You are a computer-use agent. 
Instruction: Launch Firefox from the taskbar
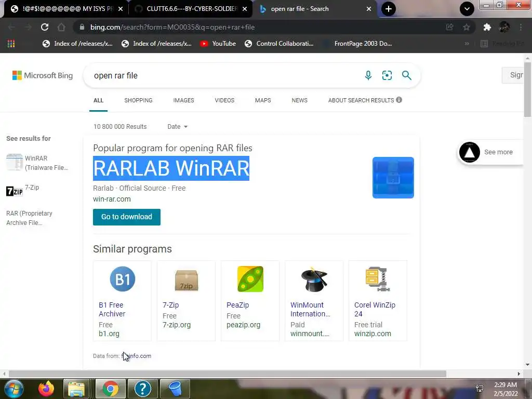[46, 389]
